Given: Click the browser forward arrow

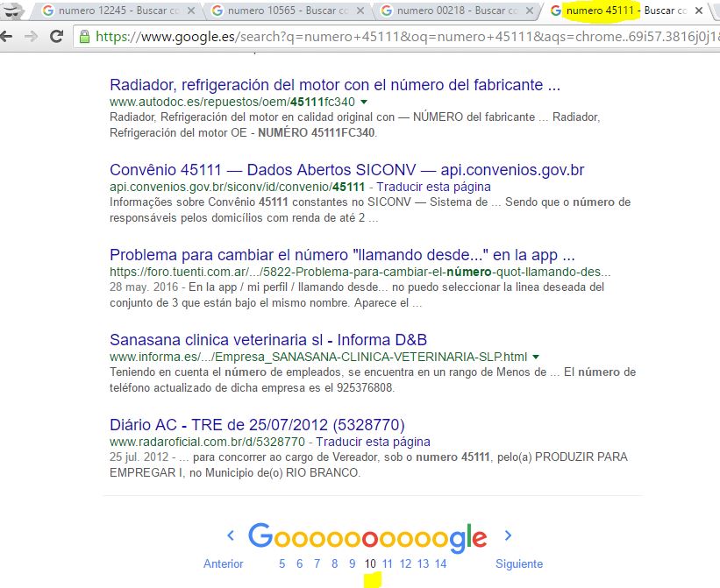Looking at the screenshot, I should [x=32, y=36].
